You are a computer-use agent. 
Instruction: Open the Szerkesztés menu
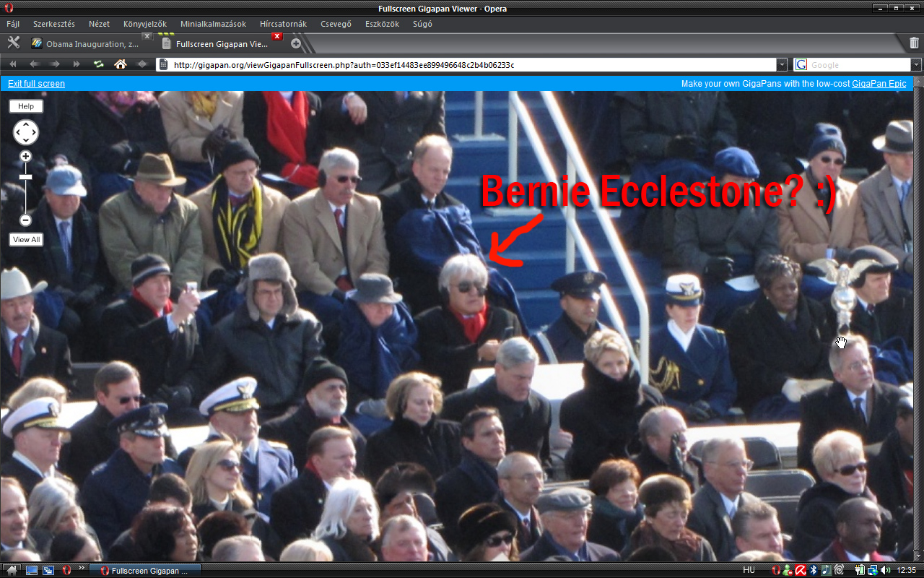(x=54, y=24)
